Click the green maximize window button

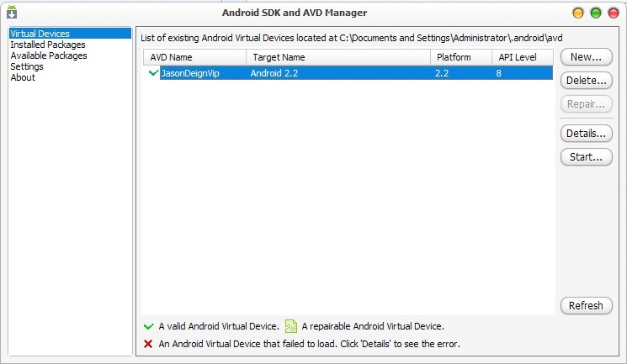[596, 13]
